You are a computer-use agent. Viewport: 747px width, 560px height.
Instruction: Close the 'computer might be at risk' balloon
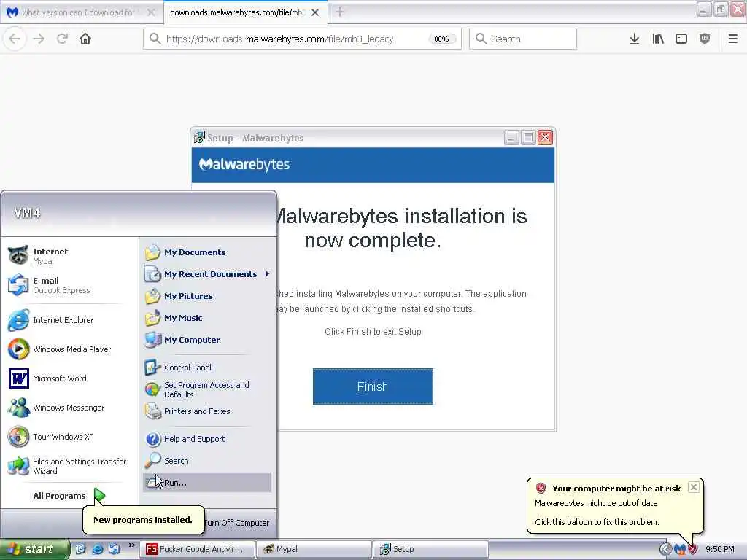point(694,487)
